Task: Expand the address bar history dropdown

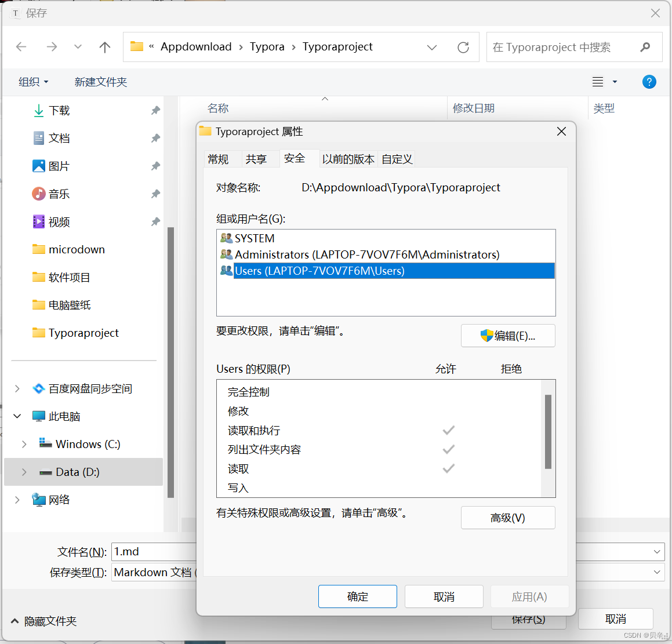Action: (432, 47)
